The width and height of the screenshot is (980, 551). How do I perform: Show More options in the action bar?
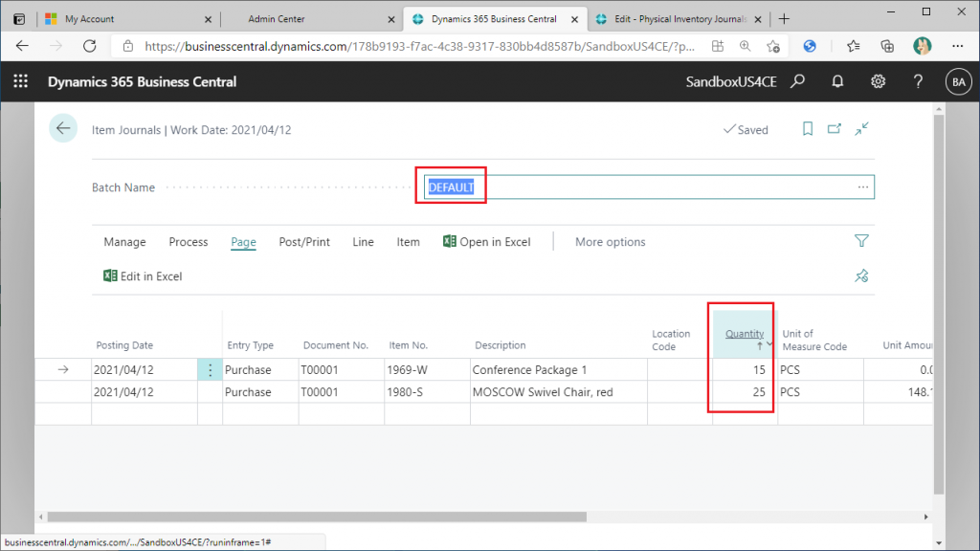(x=610, y=242)
